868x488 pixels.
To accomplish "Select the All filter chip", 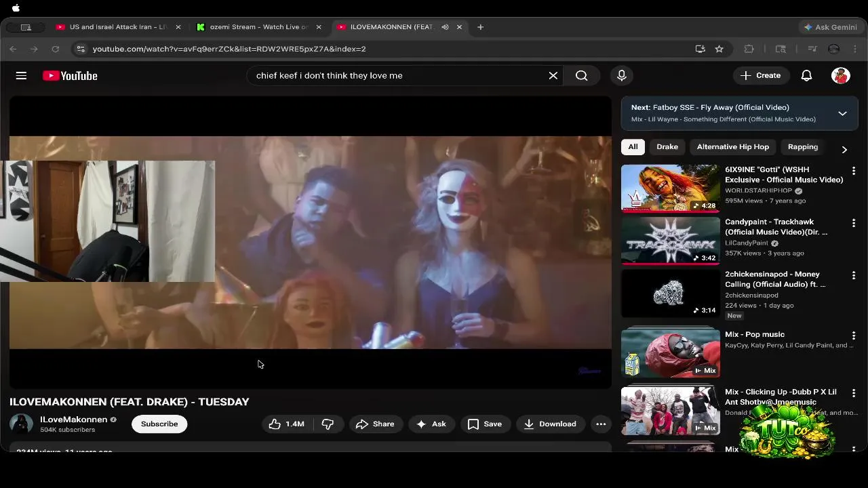I will tap(633, 146).
